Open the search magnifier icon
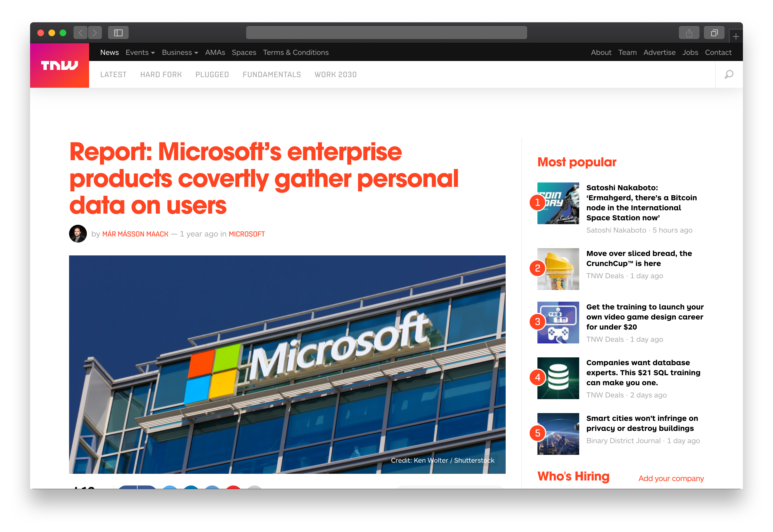773x532 pixels. pyautogui.click(x=729, y=74)
